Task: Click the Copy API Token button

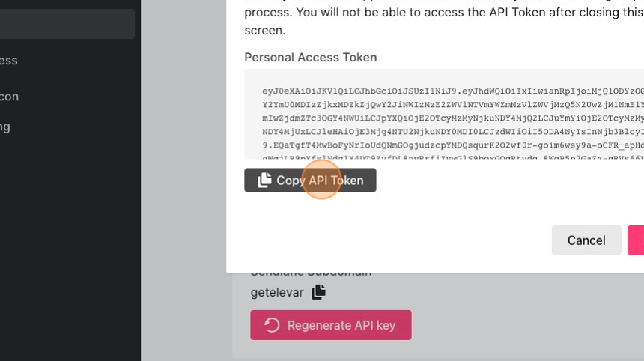Action: [x=310, y=180]
